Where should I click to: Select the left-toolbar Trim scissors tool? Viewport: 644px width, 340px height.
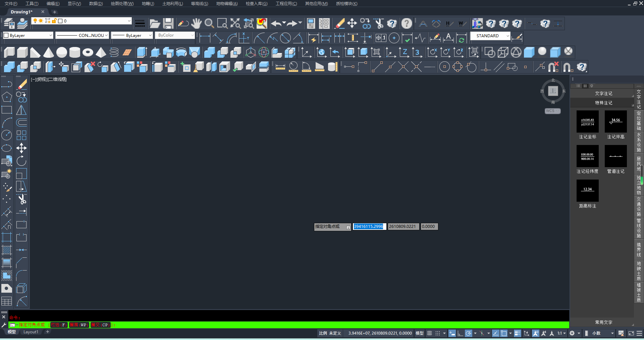(21, 199)
